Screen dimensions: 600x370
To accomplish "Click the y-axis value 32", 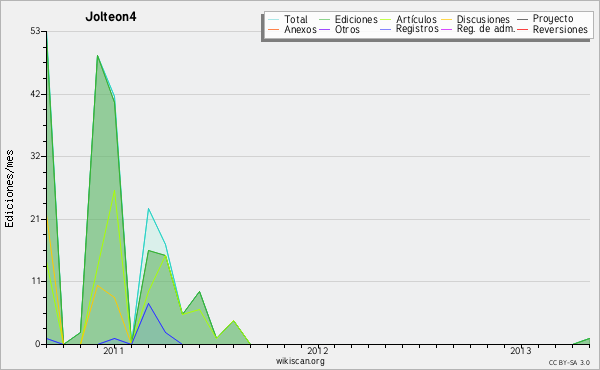I will (x=36, y=156).
